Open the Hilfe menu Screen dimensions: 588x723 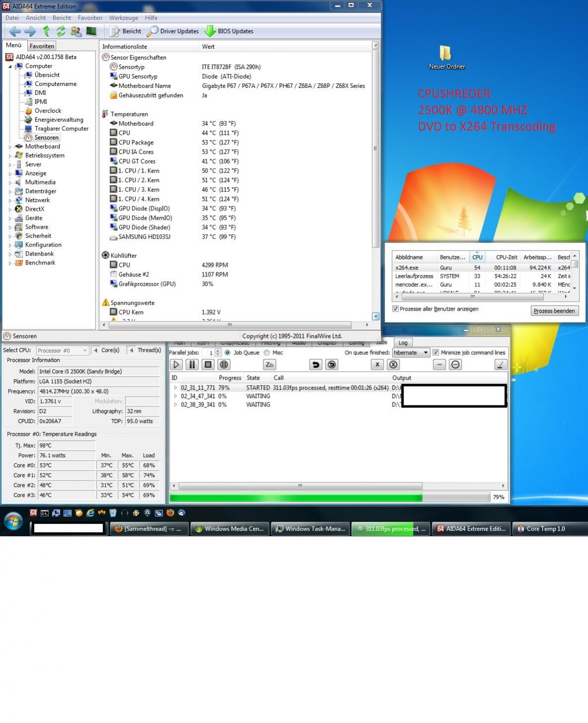(x=151, y=18)
